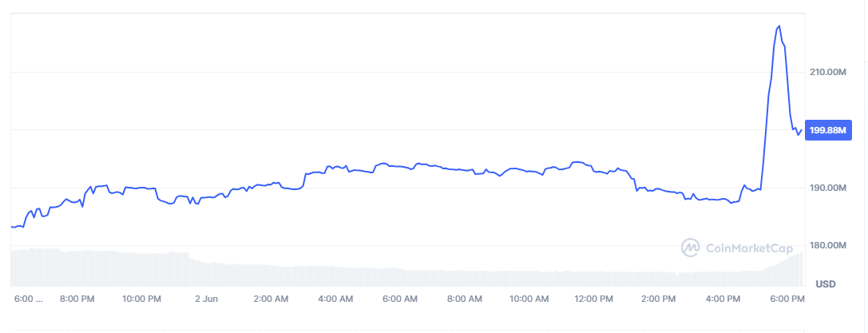Select the 2:00 AM time marker
This screenshot has width=868, height=333.
click(271, 299)
